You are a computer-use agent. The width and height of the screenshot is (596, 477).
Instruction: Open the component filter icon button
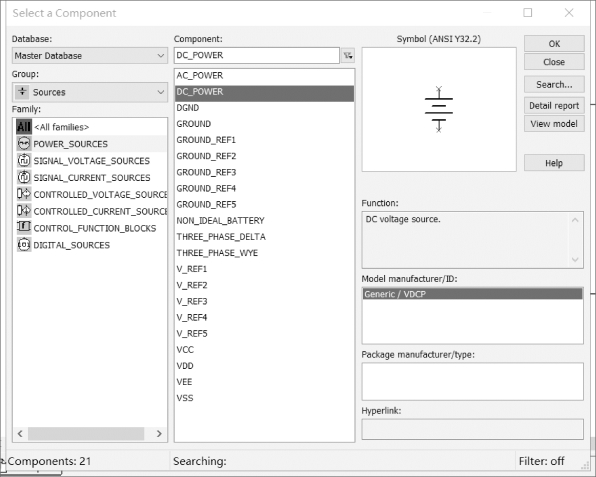coord(348,56)
